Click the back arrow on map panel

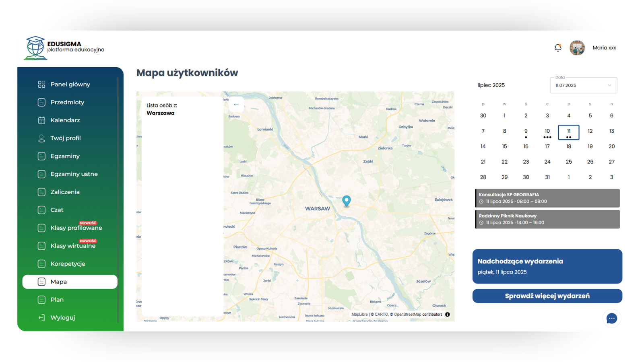pyautogui.click(x=236, y=105)
